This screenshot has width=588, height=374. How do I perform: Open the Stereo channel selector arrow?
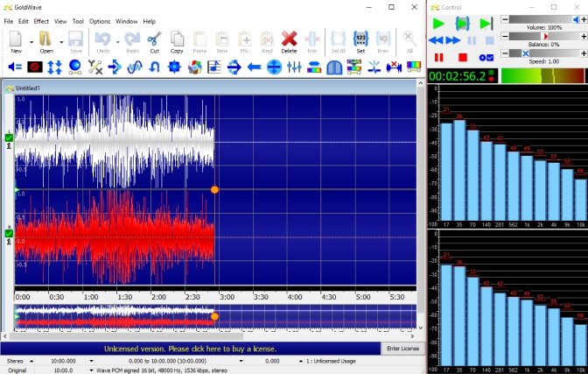coord(31,361)
